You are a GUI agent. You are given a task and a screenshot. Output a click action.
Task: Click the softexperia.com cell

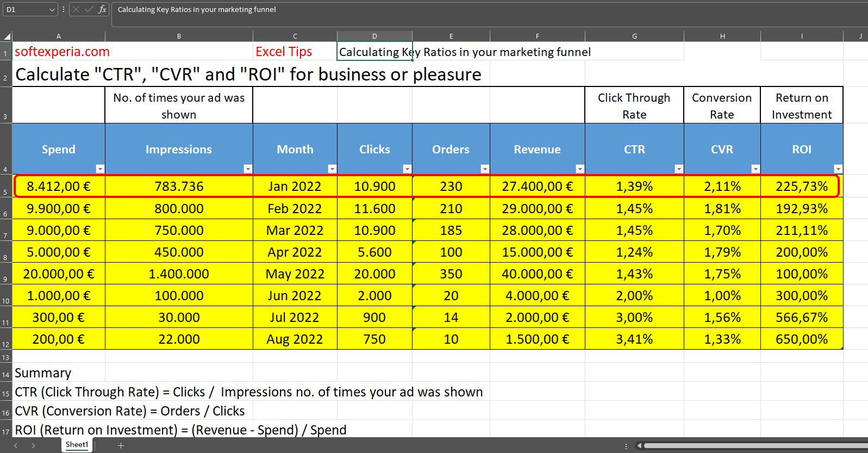click(59, 52)
